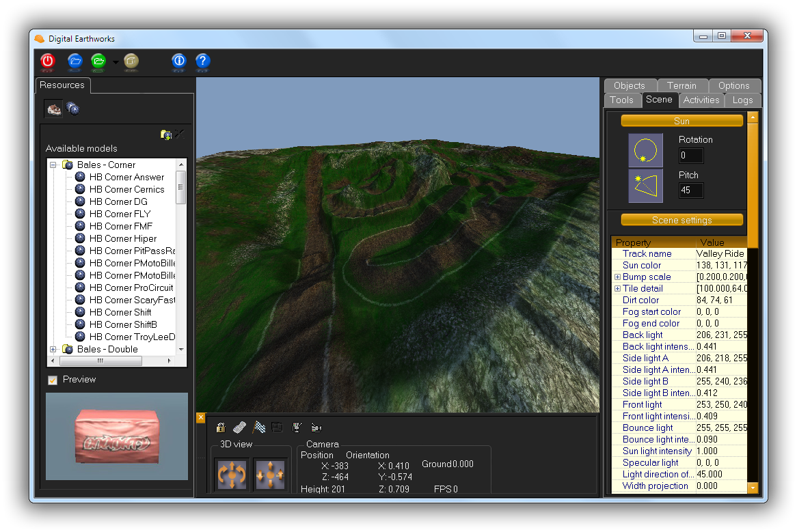Click the sun Pitch input field
797x532 pixels.
coord(690,191)
